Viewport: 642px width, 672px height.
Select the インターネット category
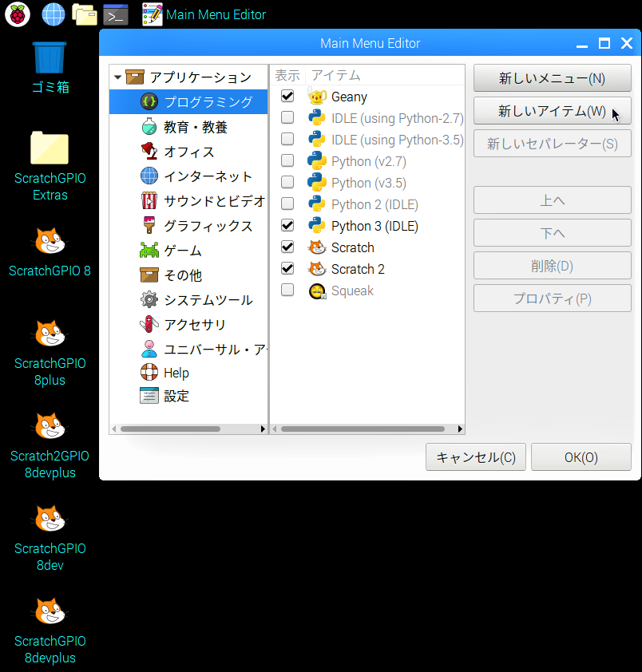[208, 176]
